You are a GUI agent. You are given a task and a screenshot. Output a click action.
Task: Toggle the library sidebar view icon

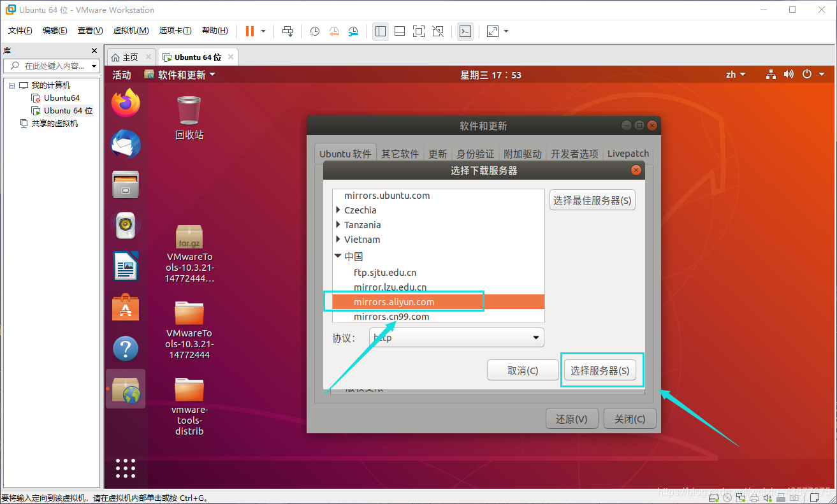pos(381,31)
